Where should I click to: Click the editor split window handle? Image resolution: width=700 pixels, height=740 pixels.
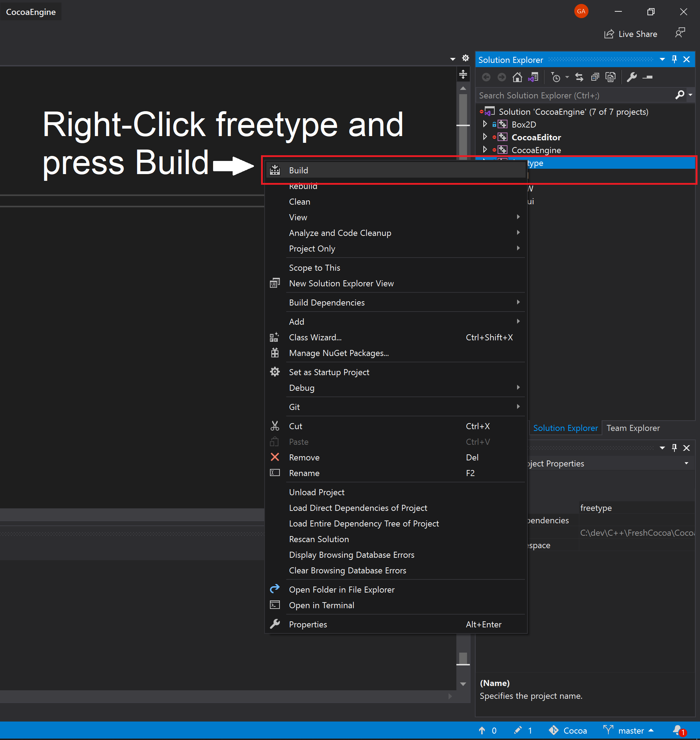(463, 74)
